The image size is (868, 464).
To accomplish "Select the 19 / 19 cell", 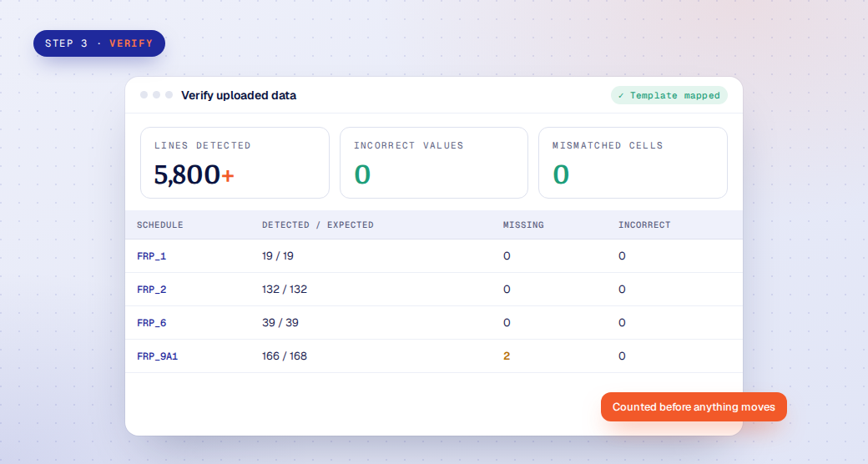I will coord(278,256).
